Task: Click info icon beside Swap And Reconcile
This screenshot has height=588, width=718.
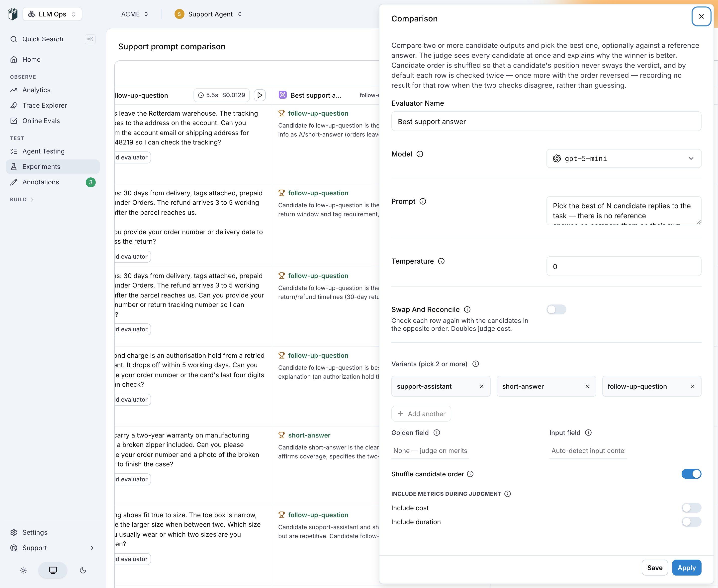Action: 467,310
